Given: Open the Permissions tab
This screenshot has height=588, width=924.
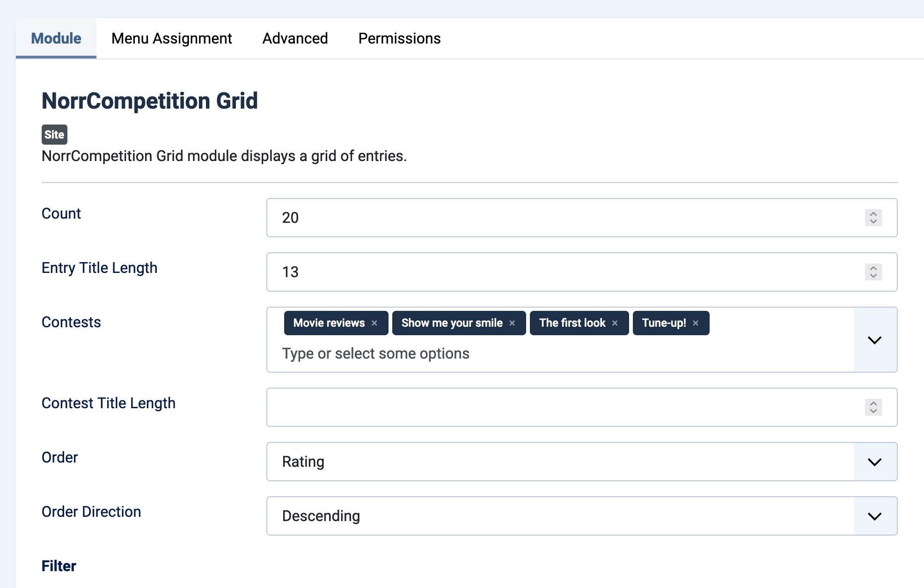Looking at the screenshot, I should pyautogui.click(x=399, y=38).
